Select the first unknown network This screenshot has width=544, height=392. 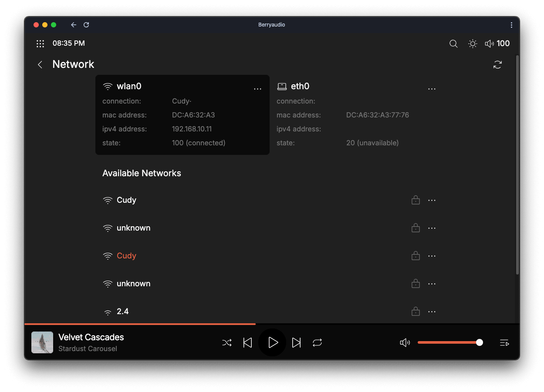[133, 228]
